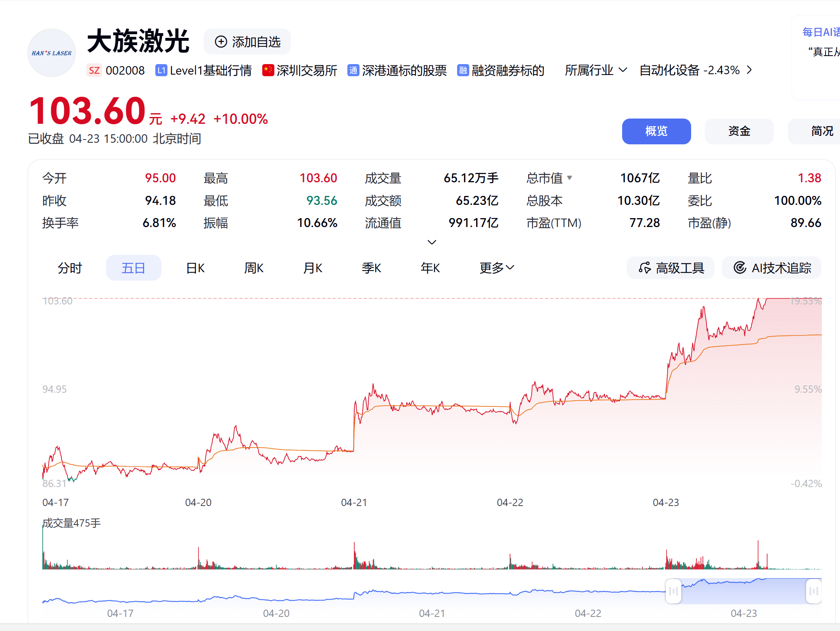Image resolution: width=840 pixels, height=631 pixels.
Task: Expand the 所属行业 dropdown
Action: coord(623,70)
